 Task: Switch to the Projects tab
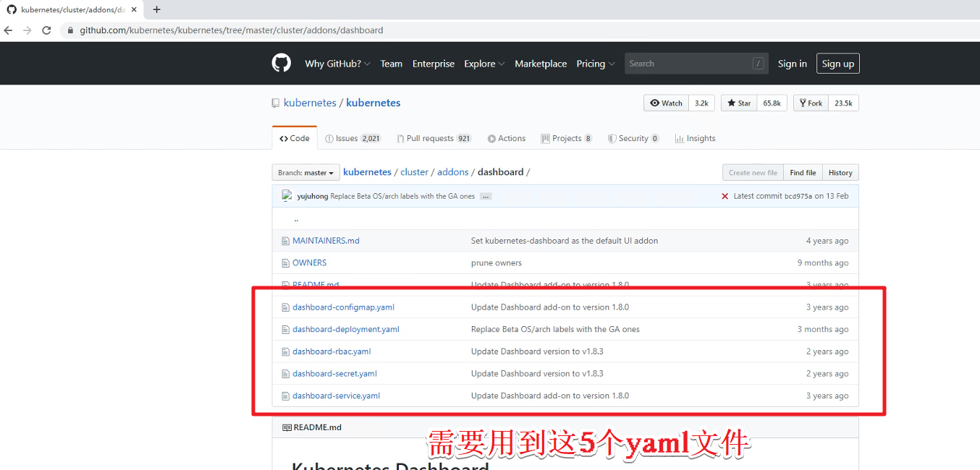point(567,138)
